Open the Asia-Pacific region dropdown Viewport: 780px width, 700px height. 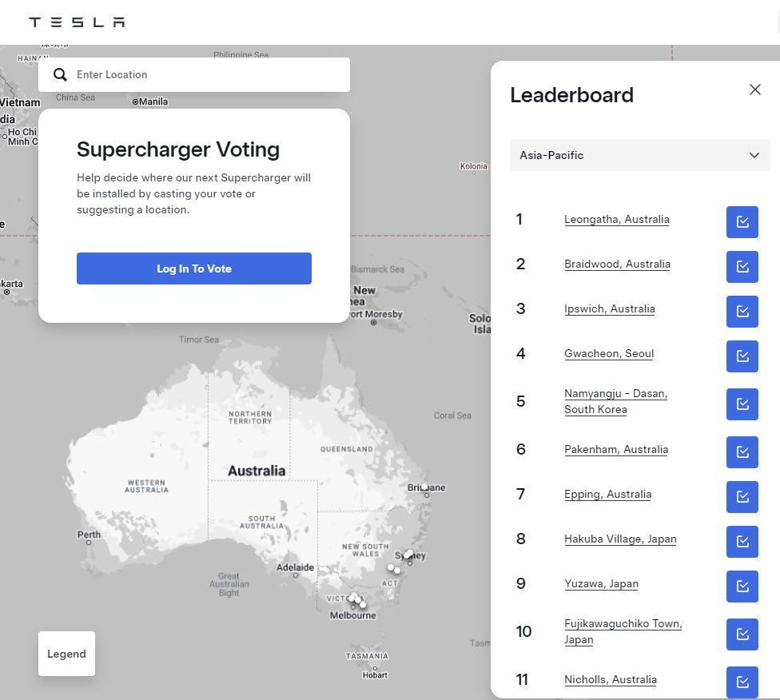click(x=639, y=155)
